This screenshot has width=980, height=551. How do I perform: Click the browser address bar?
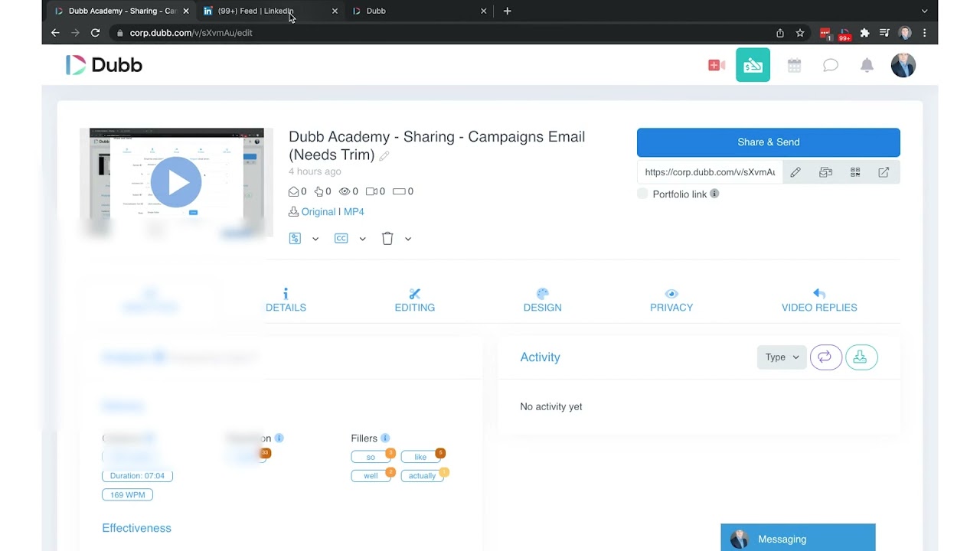pos(440,33)
